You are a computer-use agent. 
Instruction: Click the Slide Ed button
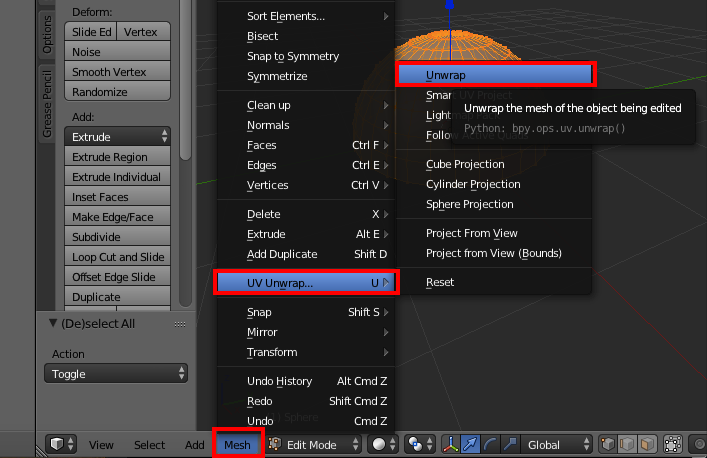(91, 32)
